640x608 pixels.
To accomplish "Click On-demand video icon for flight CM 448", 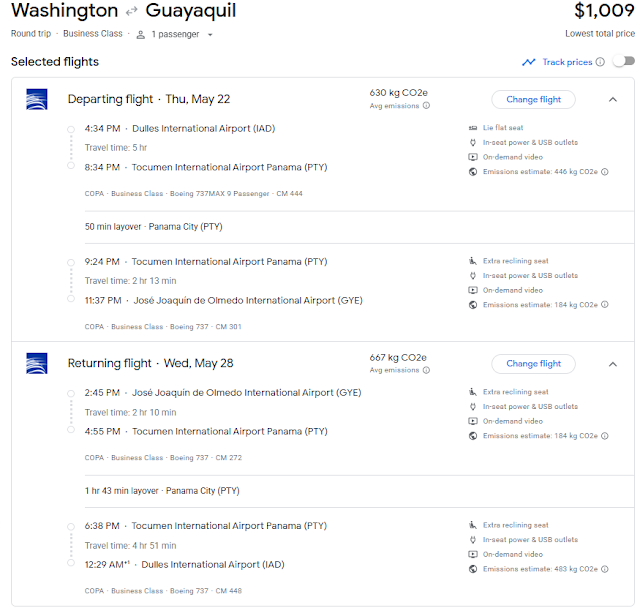I will [x=473, y=554].
